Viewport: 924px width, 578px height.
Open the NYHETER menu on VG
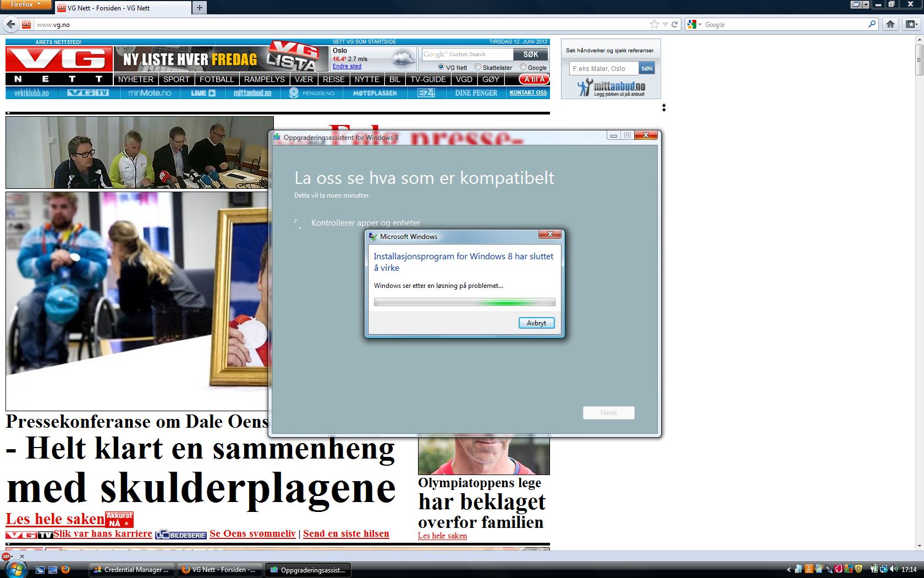pos(136,79)
